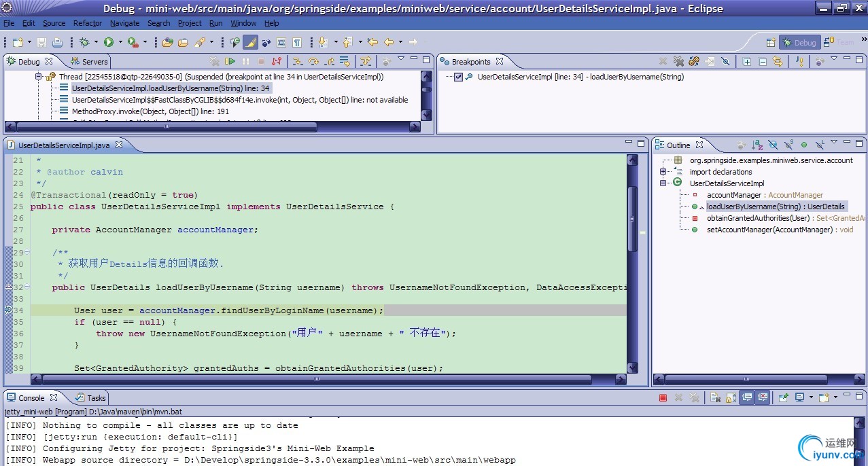Click Expand All in Breakpoints view

pos(747,62)
